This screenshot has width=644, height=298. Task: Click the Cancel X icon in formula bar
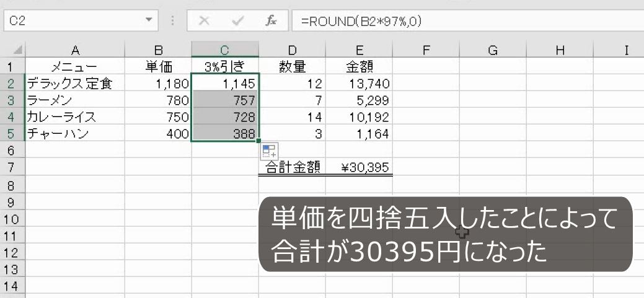coord(204,21)
